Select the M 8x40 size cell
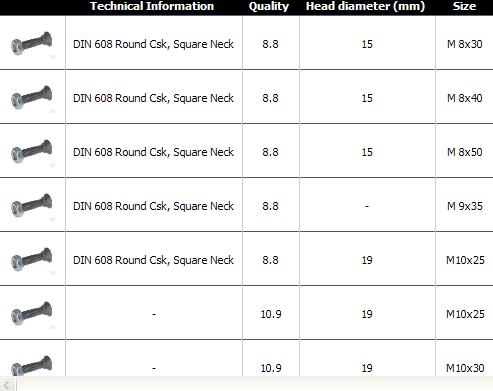 click(x=465, y=98)
